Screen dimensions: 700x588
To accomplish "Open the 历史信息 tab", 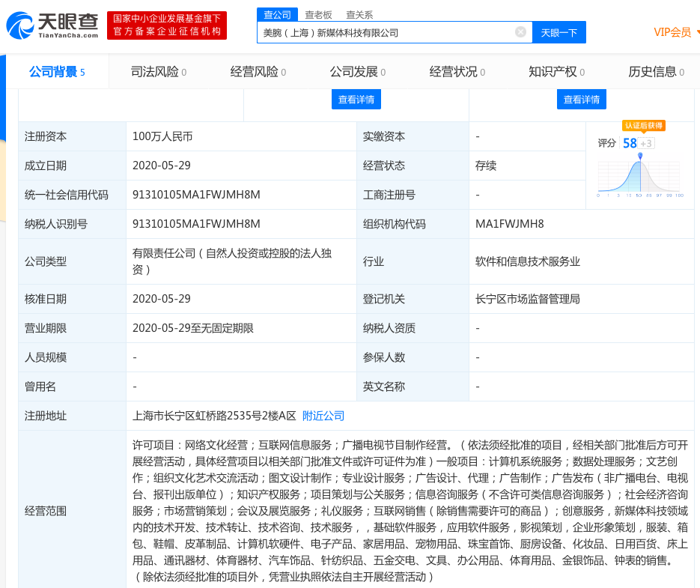I will click(657, 71).
